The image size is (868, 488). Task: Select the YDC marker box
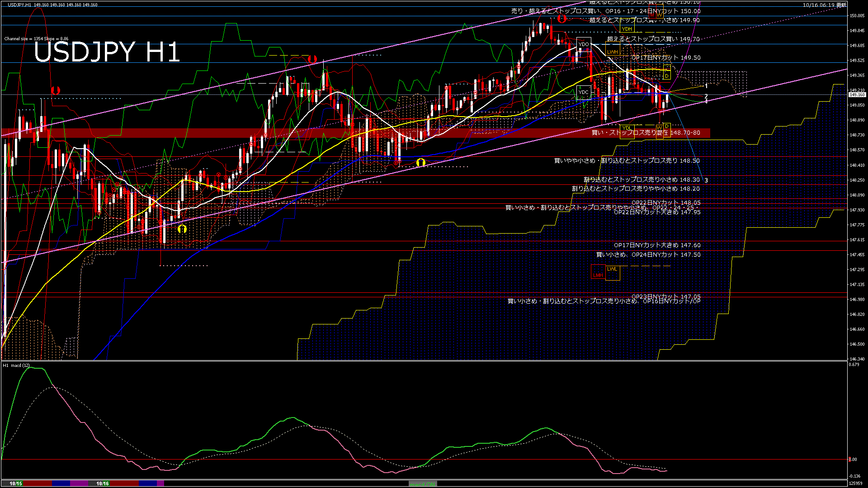(584, 92)
